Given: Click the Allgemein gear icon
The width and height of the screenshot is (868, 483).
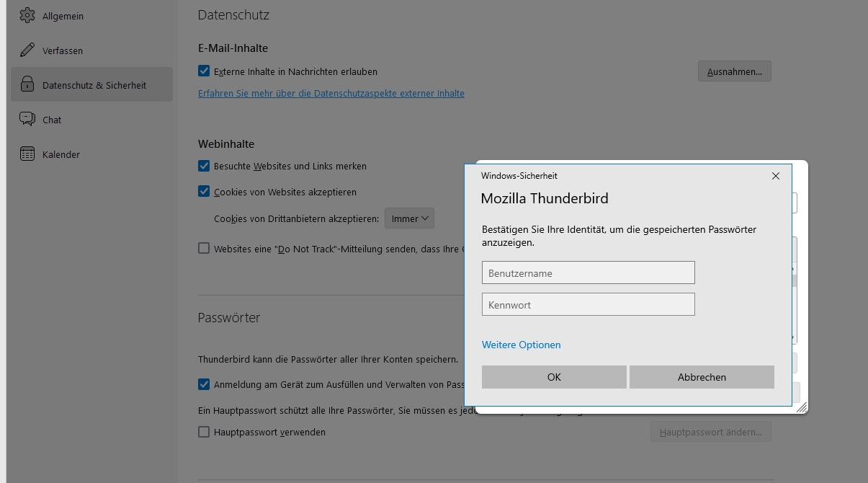Looking at the screenshot, I should 27,16.
